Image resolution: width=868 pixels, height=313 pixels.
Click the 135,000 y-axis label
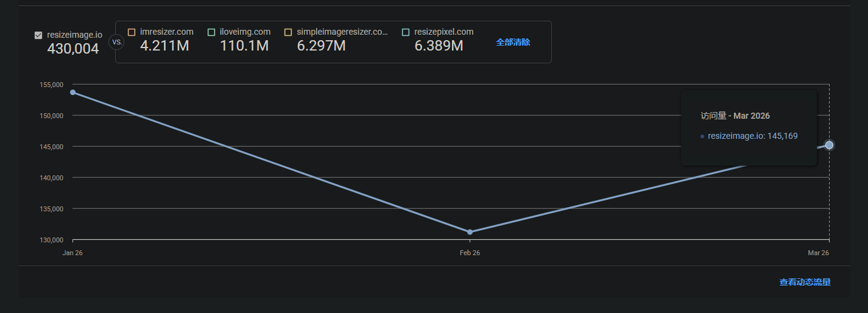tap(51, 209)
